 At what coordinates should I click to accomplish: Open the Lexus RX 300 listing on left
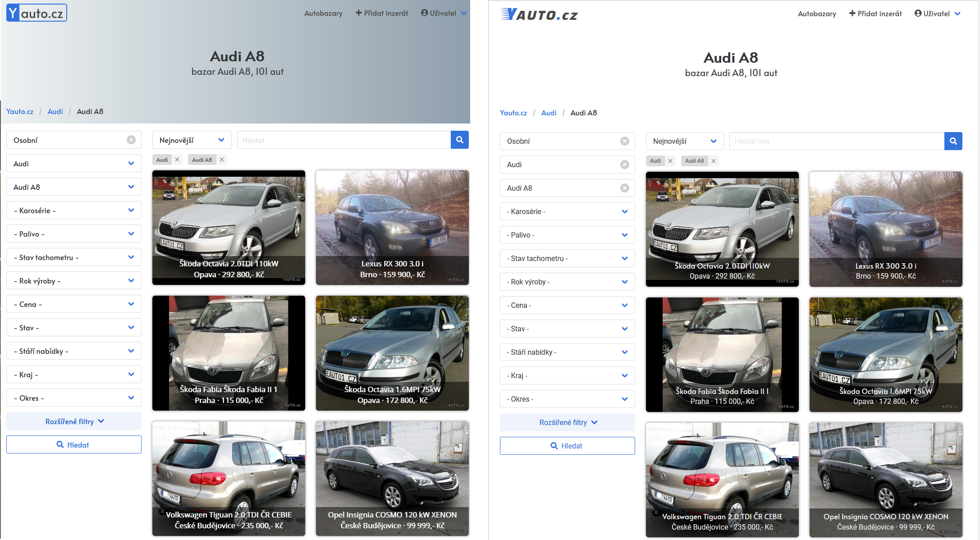pyautogui.click(x=392, y=228)
